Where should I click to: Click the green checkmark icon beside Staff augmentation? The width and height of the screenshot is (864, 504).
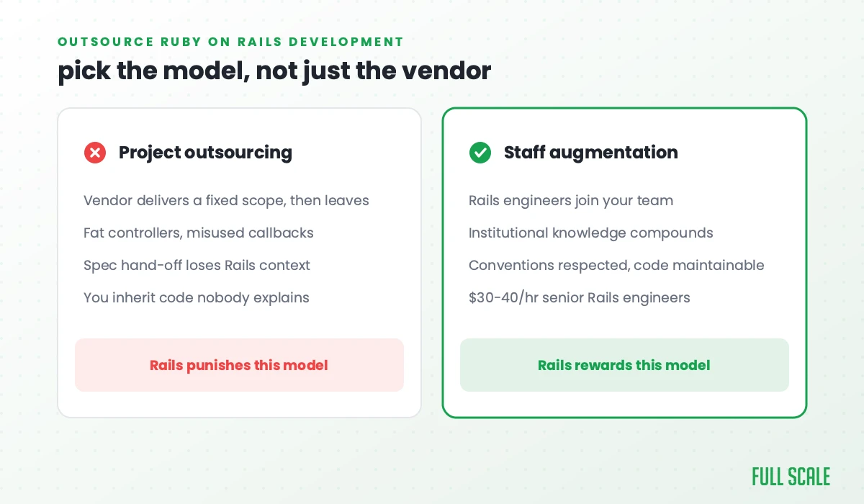click(x=480, y=153)
